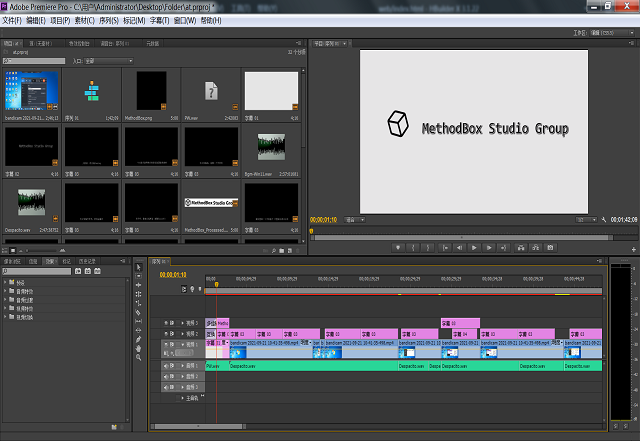Click the accelerated effects filter icon

(x=78, y=271)
